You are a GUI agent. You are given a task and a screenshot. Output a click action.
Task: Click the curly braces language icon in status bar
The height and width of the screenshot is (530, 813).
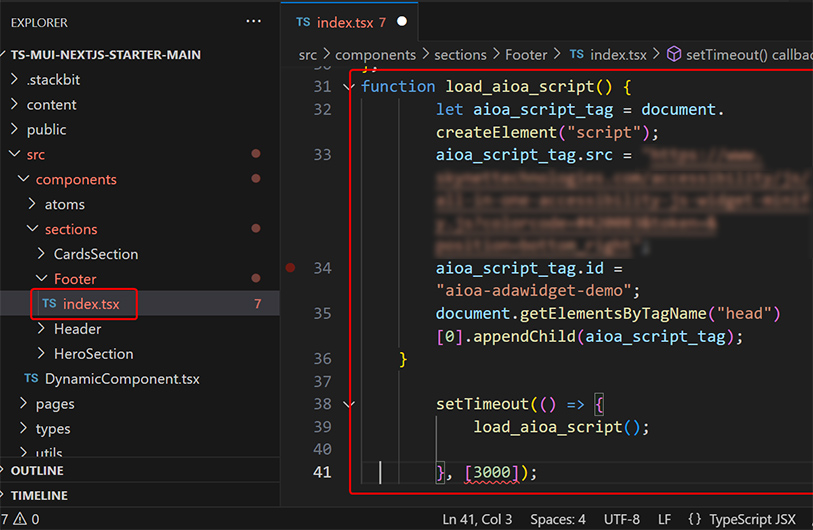(x=694, y=519)
